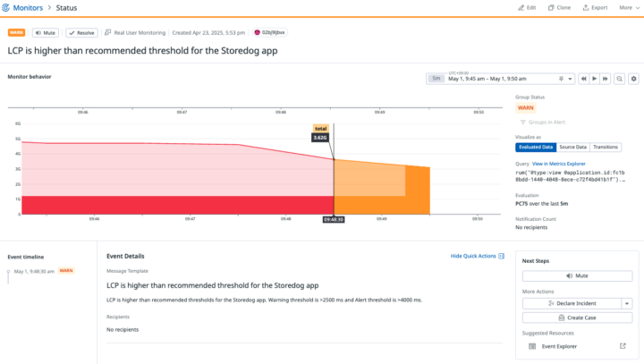644x364 pixels.
Task: Open View in Metrics Explorer link
Action: [567, 165]
